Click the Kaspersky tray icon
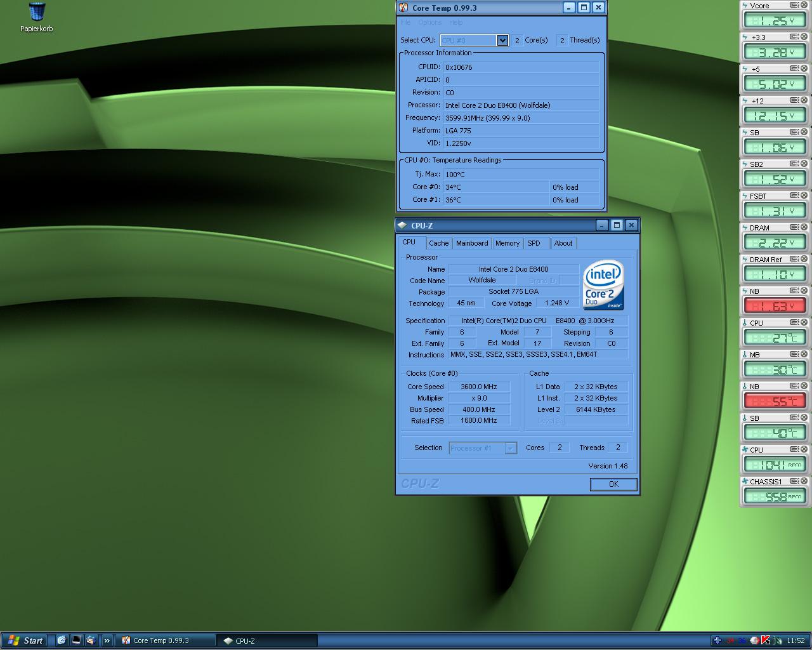Image resolution: width=812 pixels, height=650 pixels. (x=766, y=640)
